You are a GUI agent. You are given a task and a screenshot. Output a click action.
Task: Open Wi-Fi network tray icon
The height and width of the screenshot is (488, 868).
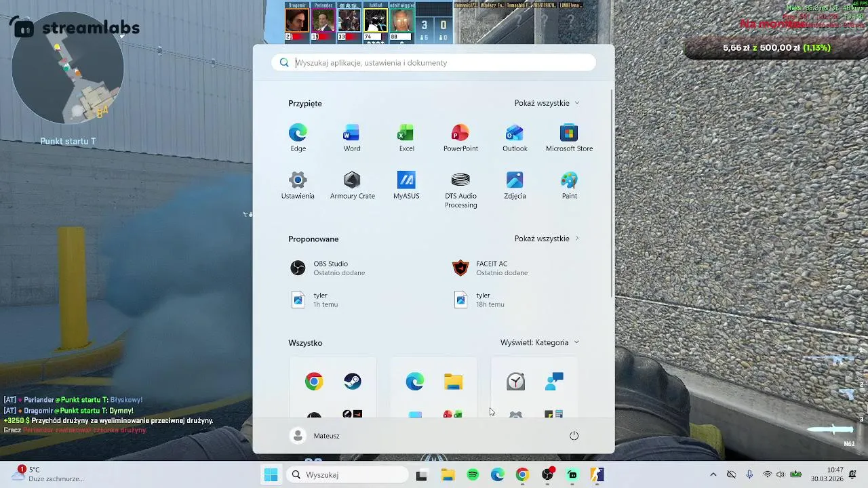tap(768, 474)
